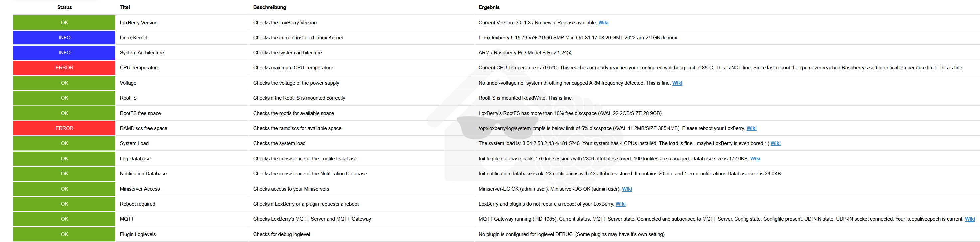The image size is (980, 242).
Task: Click the Titel column header
Action: pos(125,7)
